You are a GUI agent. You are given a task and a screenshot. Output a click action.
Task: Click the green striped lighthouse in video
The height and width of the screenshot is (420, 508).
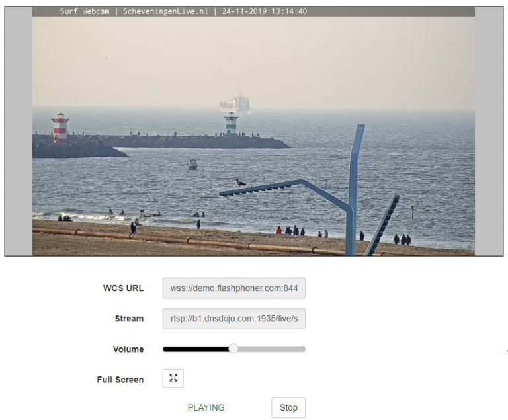click(x=231, y=123)
